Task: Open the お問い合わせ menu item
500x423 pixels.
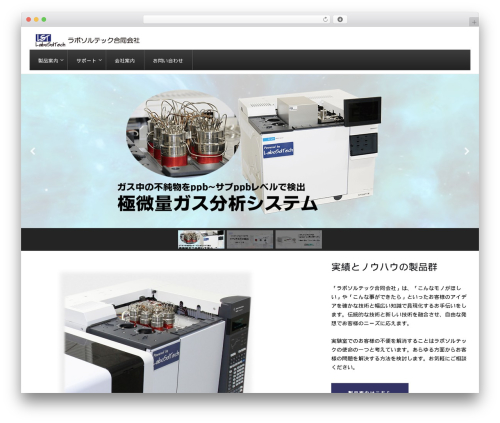Action: click(x=168, y=60)
